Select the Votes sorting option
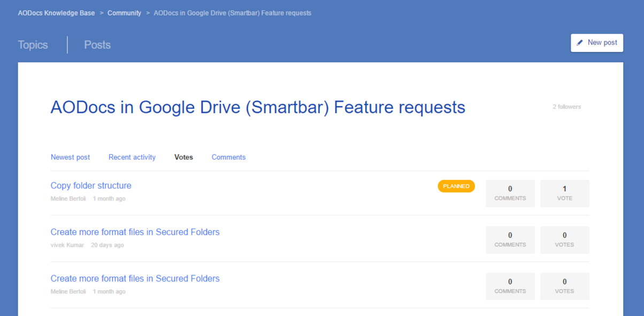 [183, 157]
